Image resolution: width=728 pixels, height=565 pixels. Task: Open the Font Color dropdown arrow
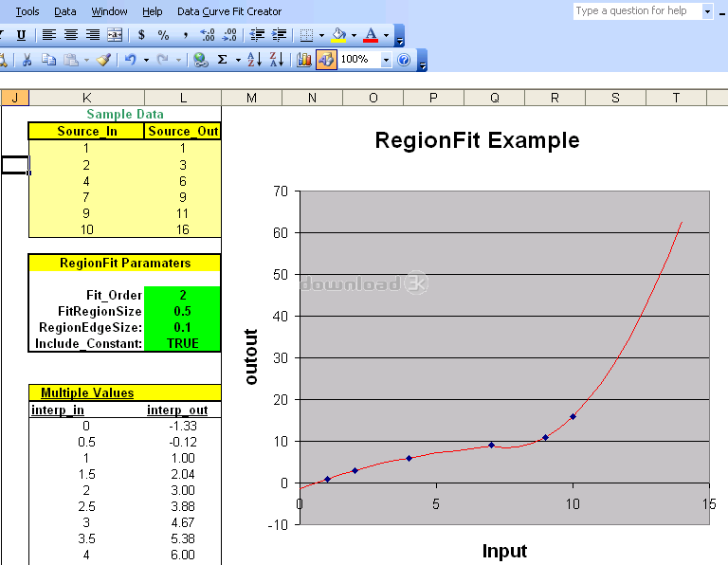pyautogui.click(x=386, y=35)
